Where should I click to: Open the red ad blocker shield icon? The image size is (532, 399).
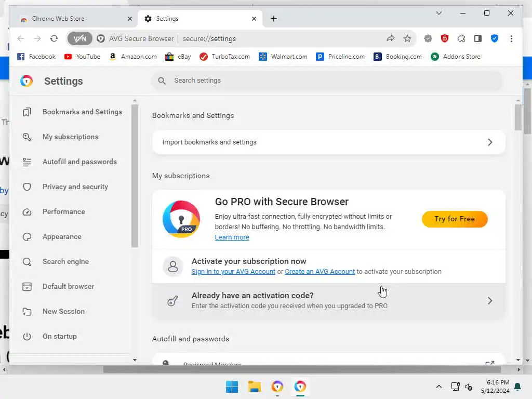coord(445,38)
